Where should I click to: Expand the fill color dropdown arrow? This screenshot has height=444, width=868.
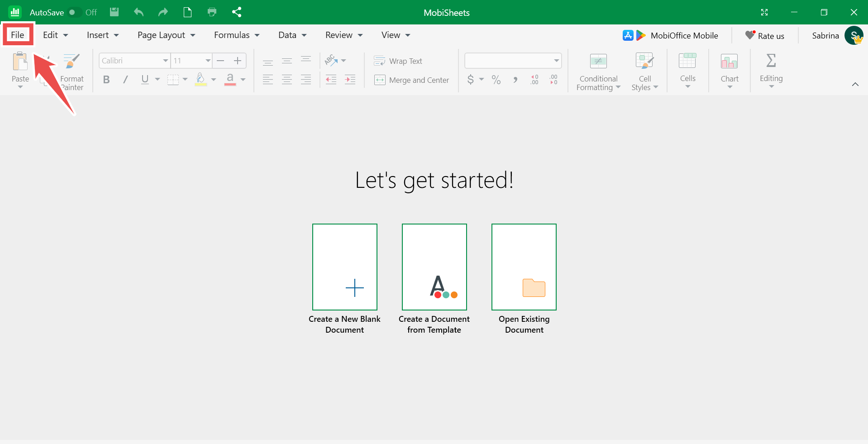(x=214, y=80)
